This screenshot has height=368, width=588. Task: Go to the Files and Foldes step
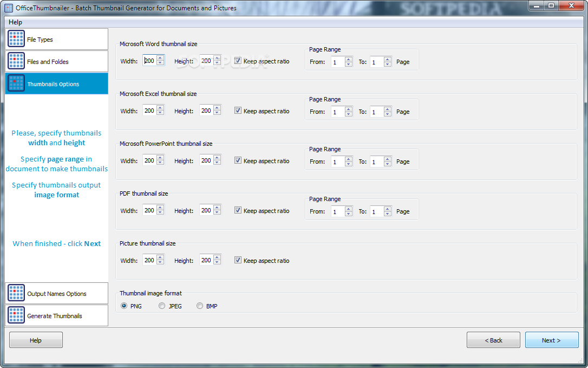coord(57,61)
